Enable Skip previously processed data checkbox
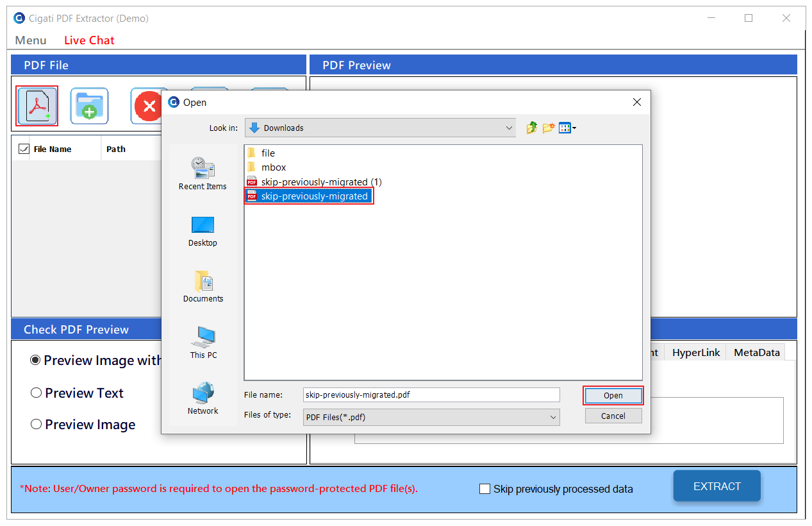Viewport: 812px width, 526px height. pos(485,489)
